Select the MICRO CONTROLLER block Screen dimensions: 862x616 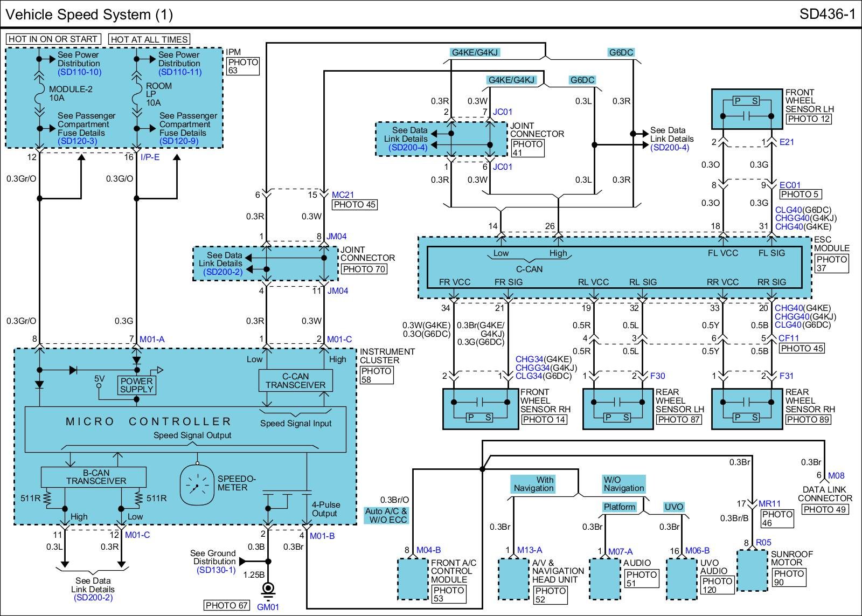click(x=148, y=421)
